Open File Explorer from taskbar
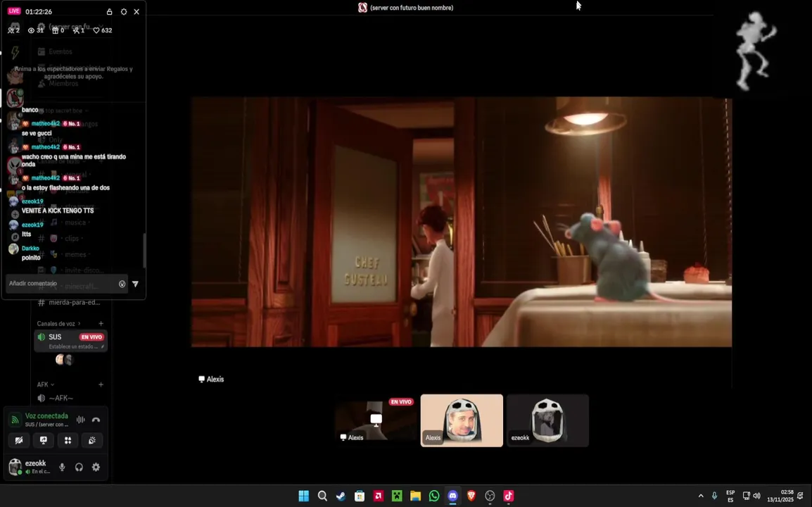 [415, 496]
